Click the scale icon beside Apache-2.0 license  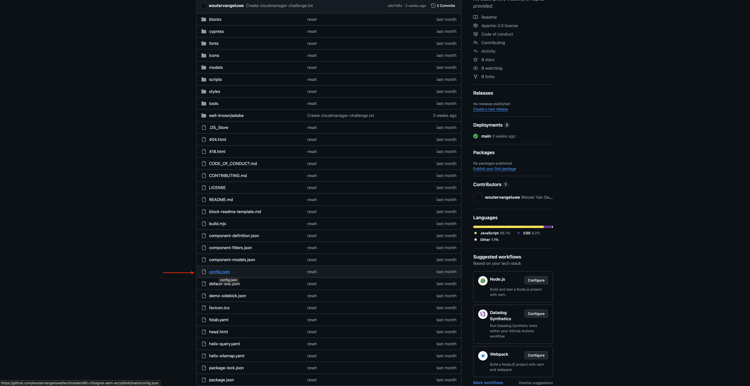(x=475, y=26)
